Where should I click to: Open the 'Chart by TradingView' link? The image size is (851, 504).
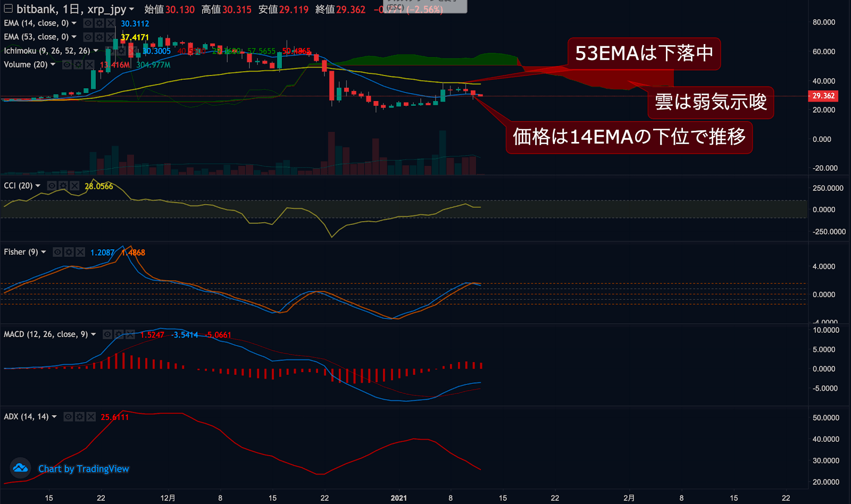[84, 469]
